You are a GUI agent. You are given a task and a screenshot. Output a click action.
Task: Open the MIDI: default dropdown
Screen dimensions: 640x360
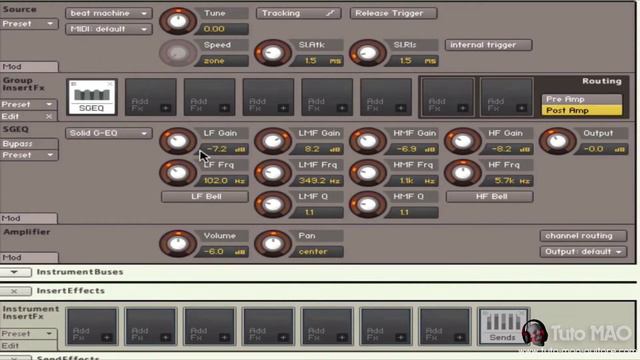(x=109, y=29)
